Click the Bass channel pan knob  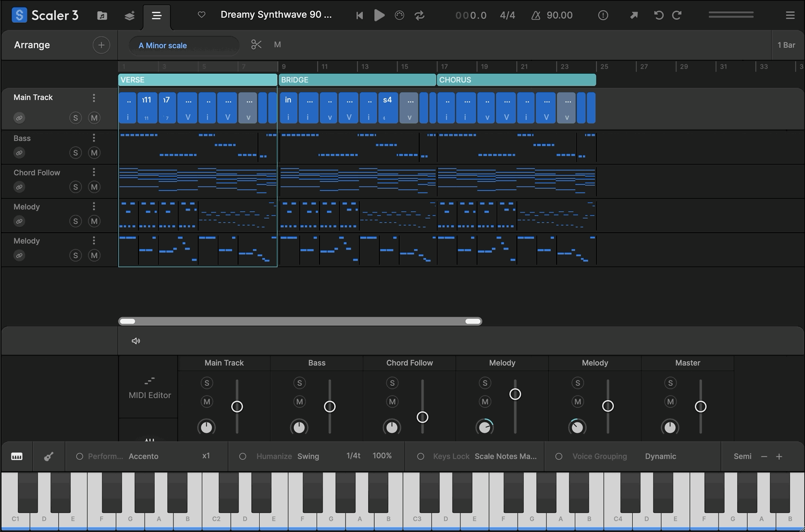299,427
